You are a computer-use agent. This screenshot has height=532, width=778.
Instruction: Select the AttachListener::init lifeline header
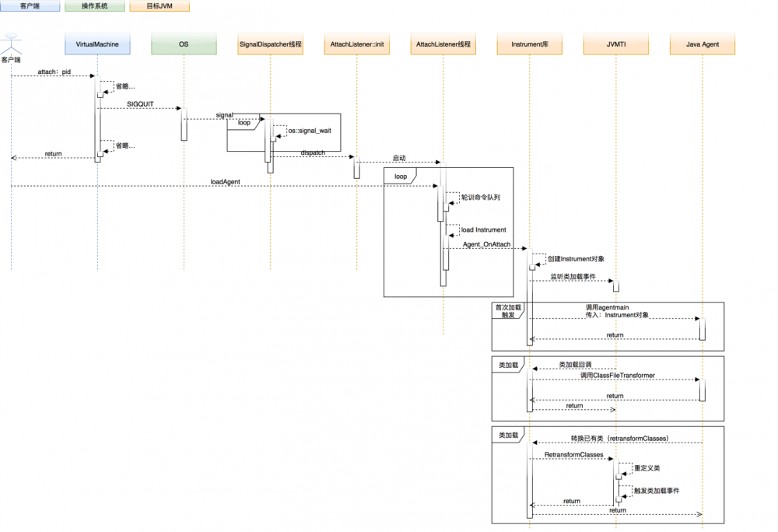(356, 44)
